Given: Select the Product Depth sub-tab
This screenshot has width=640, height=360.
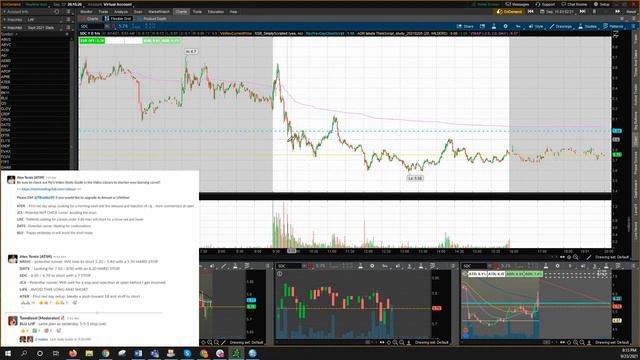Looking at the screenshot, I should click(152, 18).
